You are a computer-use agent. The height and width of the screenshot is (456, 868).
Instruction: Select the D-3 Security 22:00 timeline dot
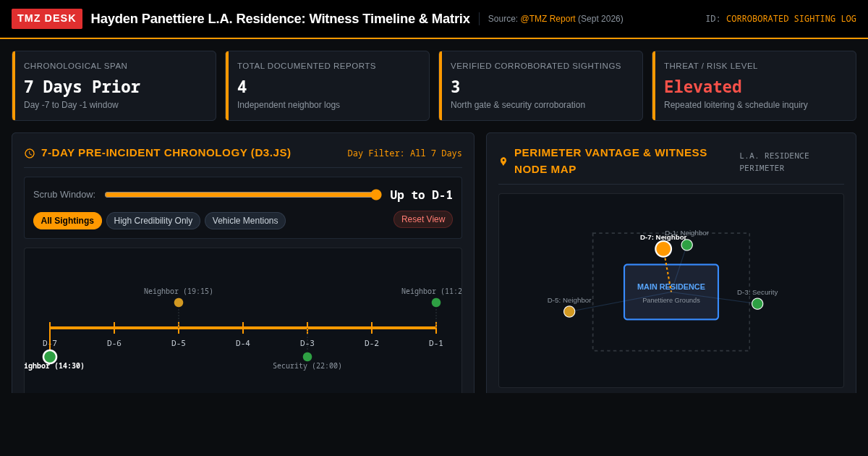coord(307,357)
